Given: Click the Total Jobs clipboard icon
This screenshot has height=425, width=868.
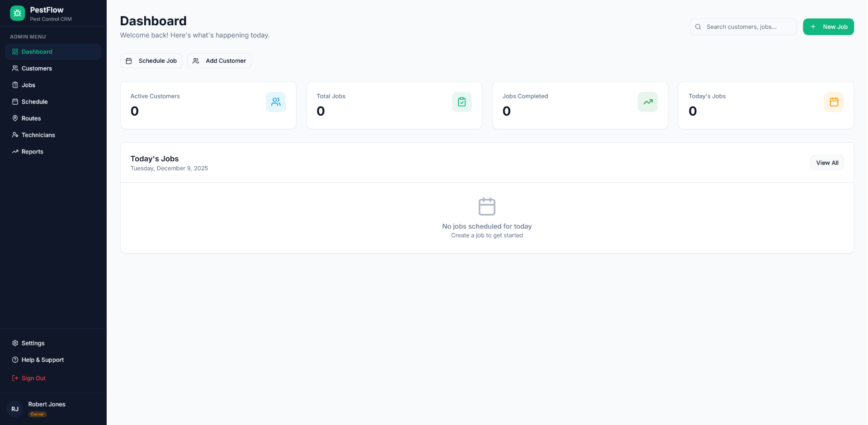Looking at the screenshot, I should [462, 102].
